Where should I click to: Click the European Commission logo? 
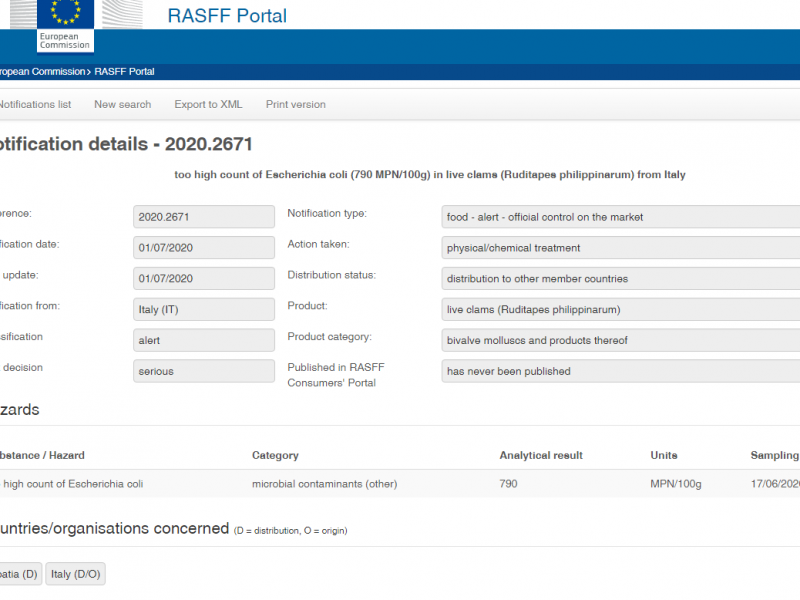65,26
